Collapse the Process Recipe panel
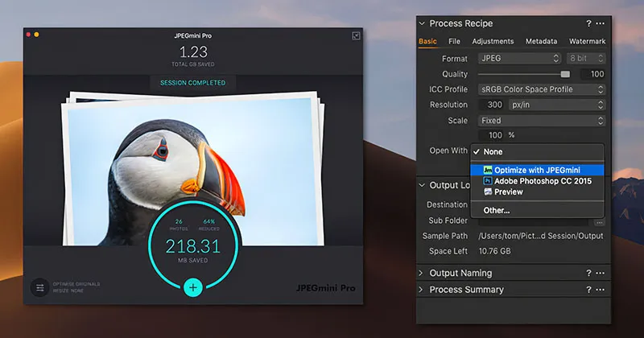Screen dimensions: 644x338 click(422, 24)
